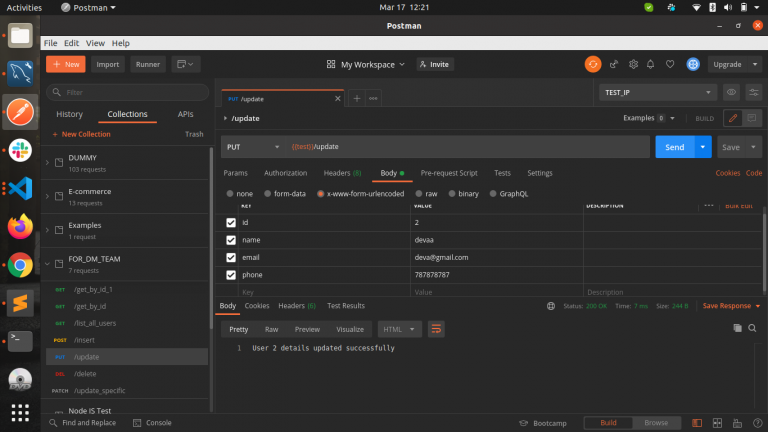Click the collections Filter search field
This screenshot has height=432, width=768.
pos(127,92)
